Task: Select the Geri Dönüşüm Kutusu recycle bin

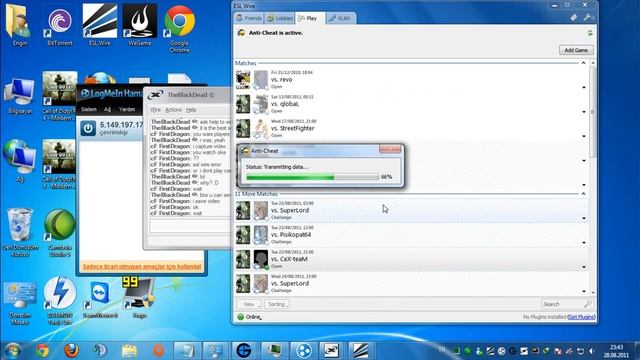Action: (x=20, y=232)
